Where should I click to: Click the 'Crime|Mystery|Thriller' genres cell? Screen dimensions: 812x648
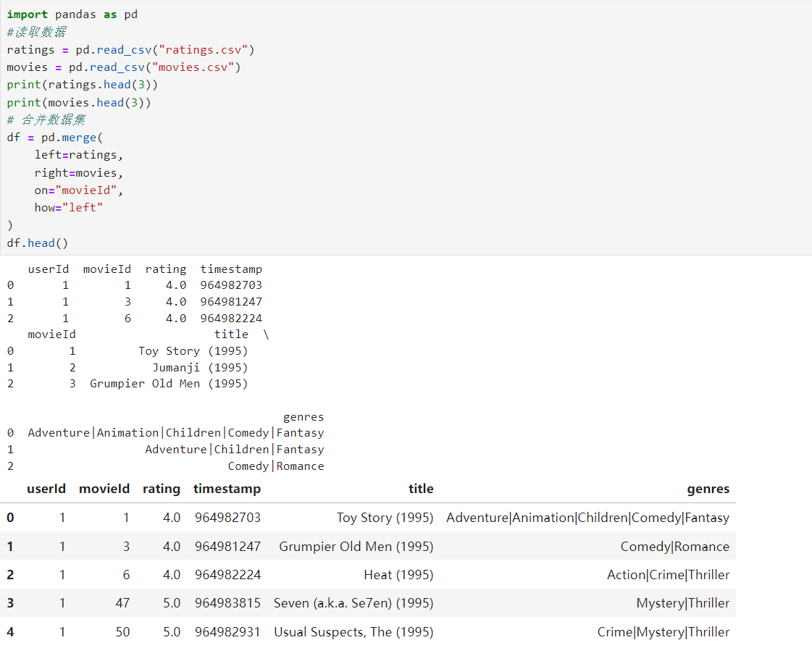[x=664, y=633]
